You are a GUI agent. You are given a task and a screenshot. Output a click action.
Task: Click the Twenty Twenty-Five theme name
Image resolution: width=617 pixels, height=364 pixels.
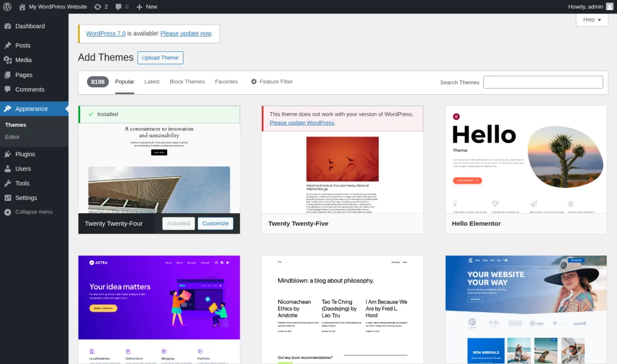298,224
